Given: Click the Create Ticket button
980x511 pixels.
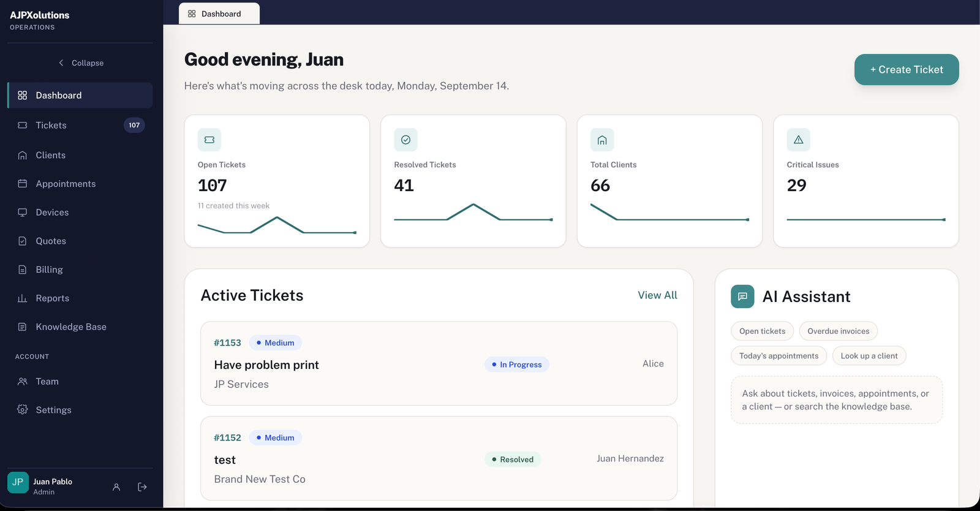Looking at the screenshot, I should pos(907,70).
